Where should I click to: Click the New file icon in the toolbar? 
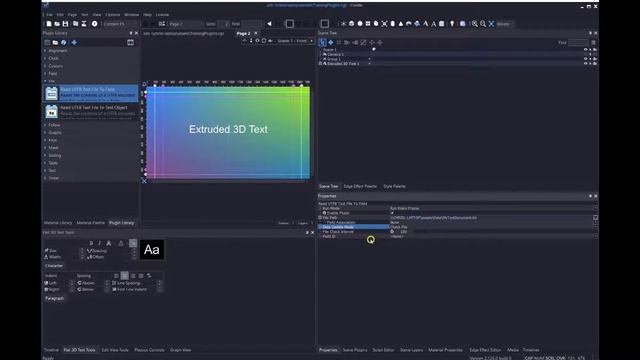coord(49,24)
